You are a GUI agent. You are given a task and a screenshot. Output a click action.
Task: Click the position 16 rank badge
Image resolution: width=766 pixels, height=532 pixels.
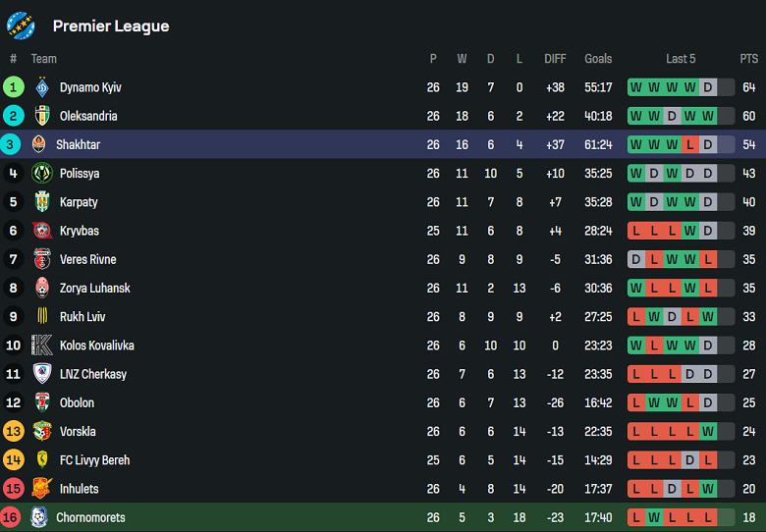click(14, 517)
